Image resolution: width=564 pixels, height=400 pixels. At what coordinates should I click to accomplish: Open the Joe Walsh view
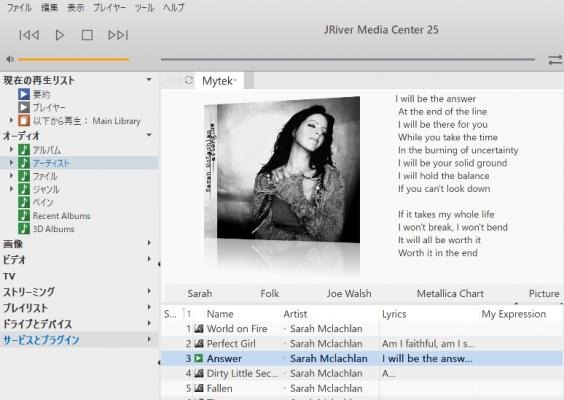click(349, 294)
